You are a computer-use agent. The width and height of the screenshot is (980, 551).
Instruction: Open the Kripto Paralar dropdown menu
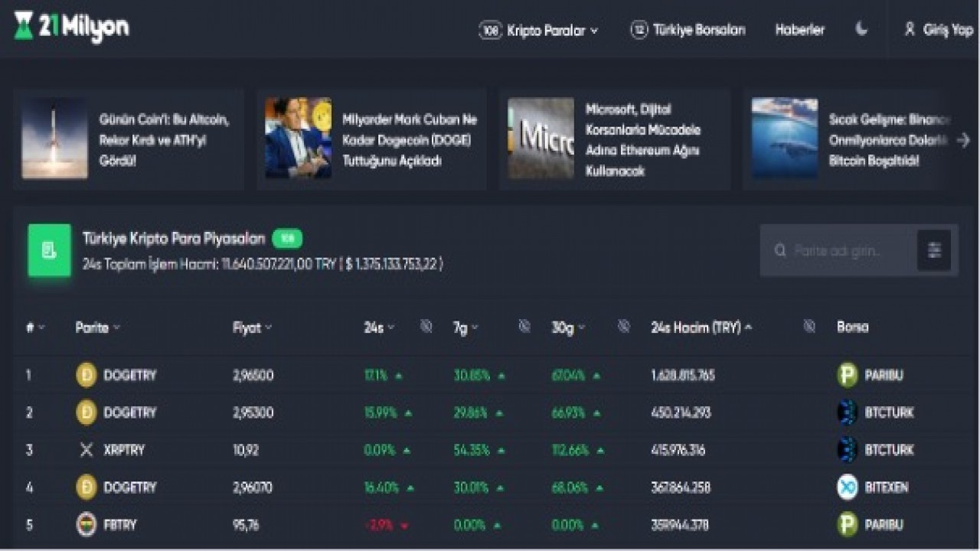point(539,31)
